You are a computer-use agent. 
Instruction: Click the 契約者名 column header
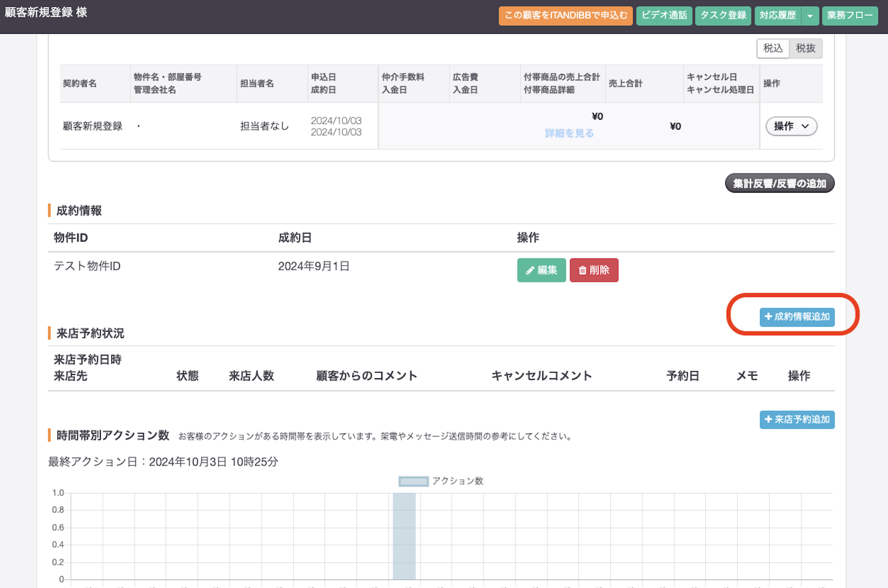tap(79, 84)
